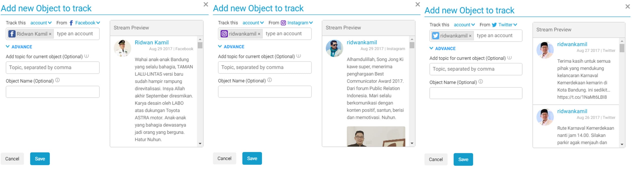Collapse the ADVANCE section in Facebook dialog

coord(19,47)
